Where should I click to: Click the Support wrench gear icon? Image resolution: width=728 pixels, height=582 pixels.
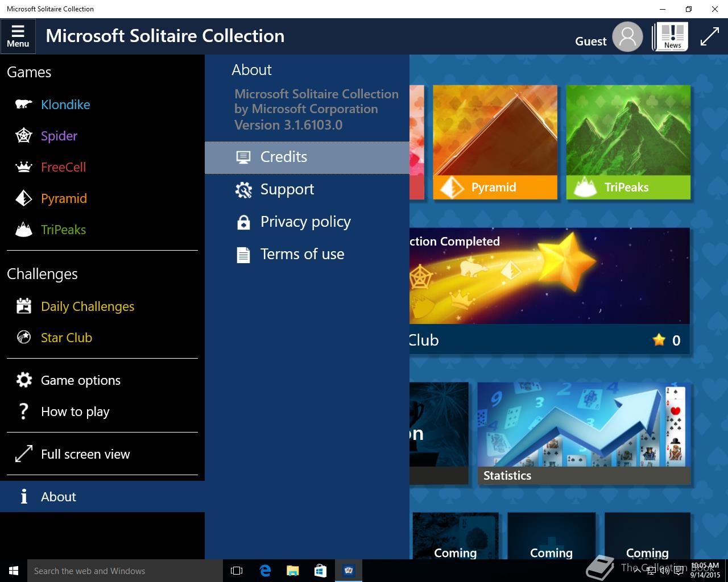[x=243, y=190]
